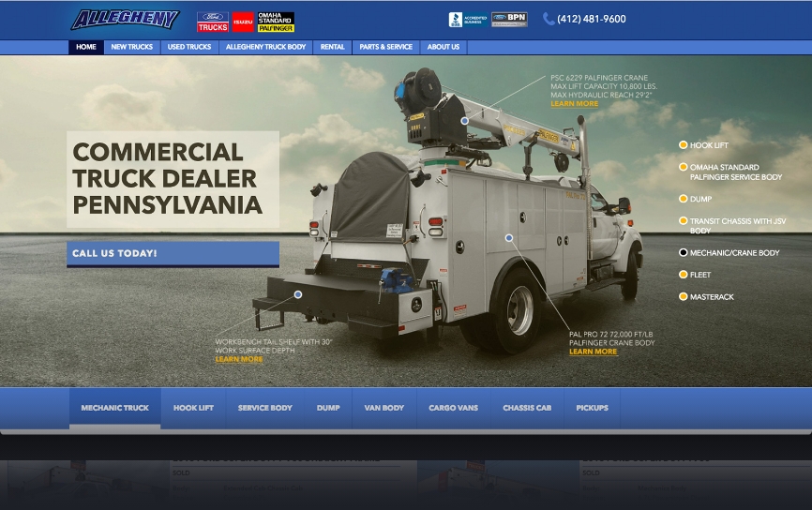Click the Allegheny logo
This screenshot has height=510, width=812.
[125, 20]
